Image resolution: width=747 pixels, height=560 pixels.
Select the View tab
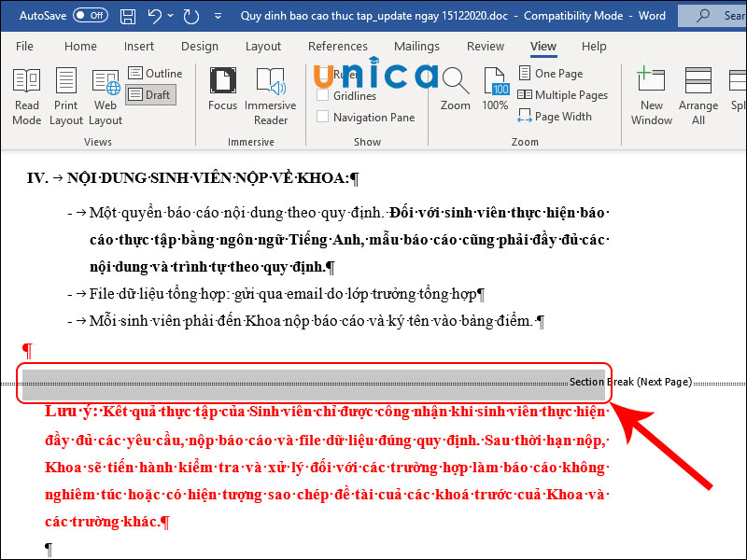point(543,46)
